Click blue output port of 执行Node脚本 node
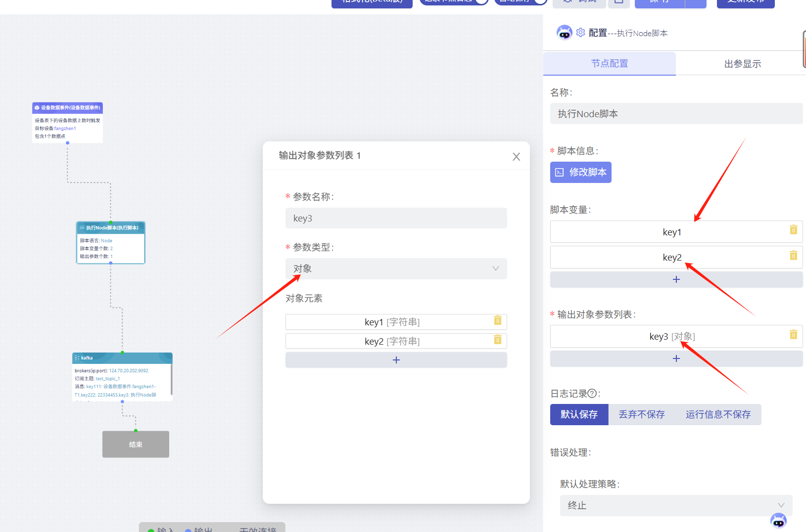Image resolution: width=806 pixels, height=532 pixels. tap(111, 263)
